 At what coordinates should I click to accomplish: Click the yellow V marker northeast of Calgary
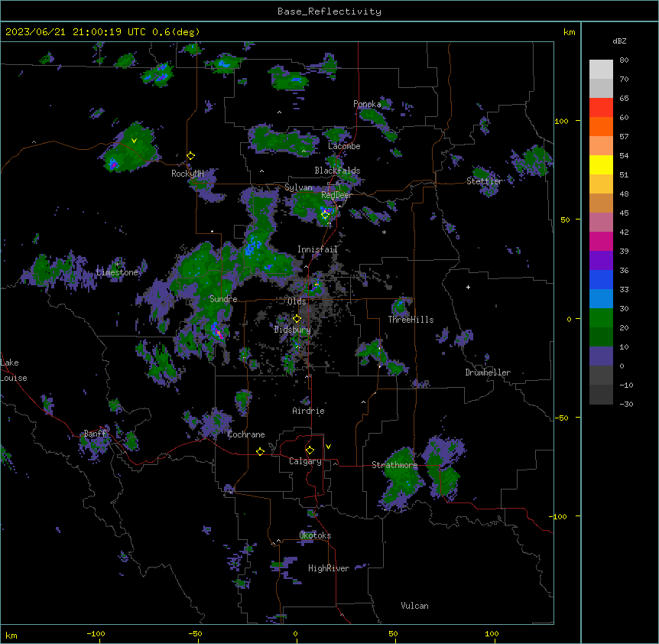[x=328, y=447]
